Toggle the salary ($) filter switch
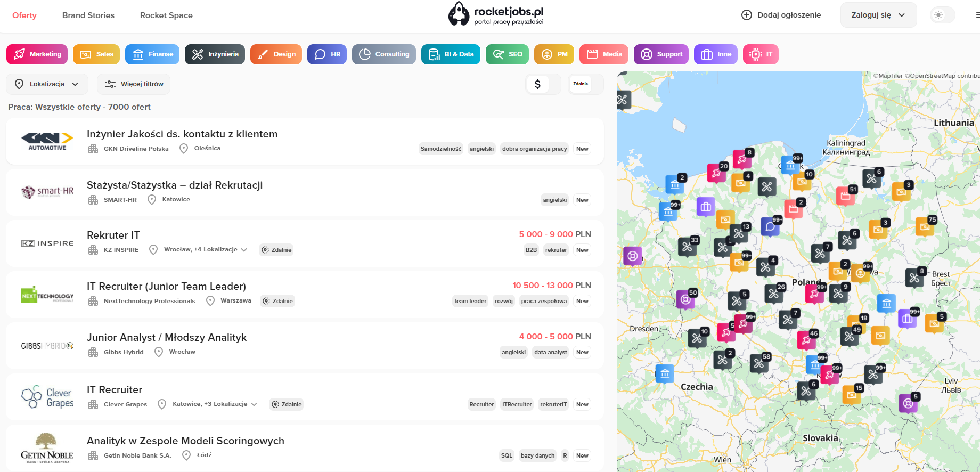This screenshot has height=472, width=980. (543, 84)
